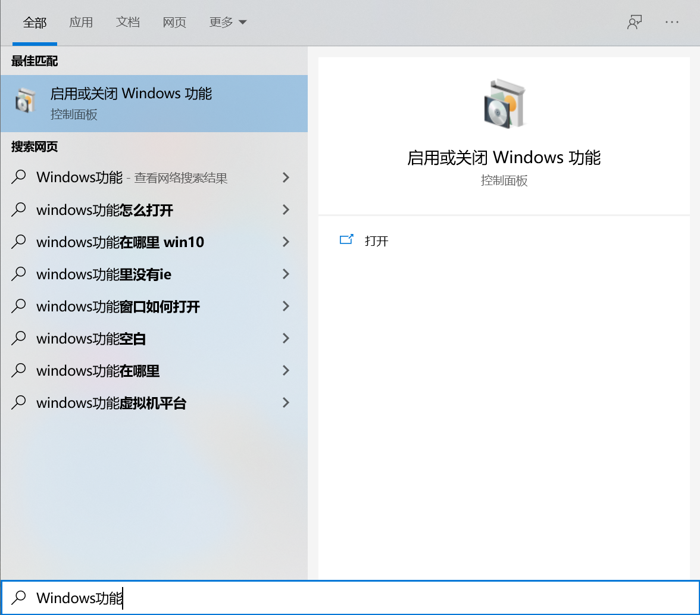Open the three-dots more options menu
The width and height of the screenshot is (700, 615).
[x=672, y=22]
